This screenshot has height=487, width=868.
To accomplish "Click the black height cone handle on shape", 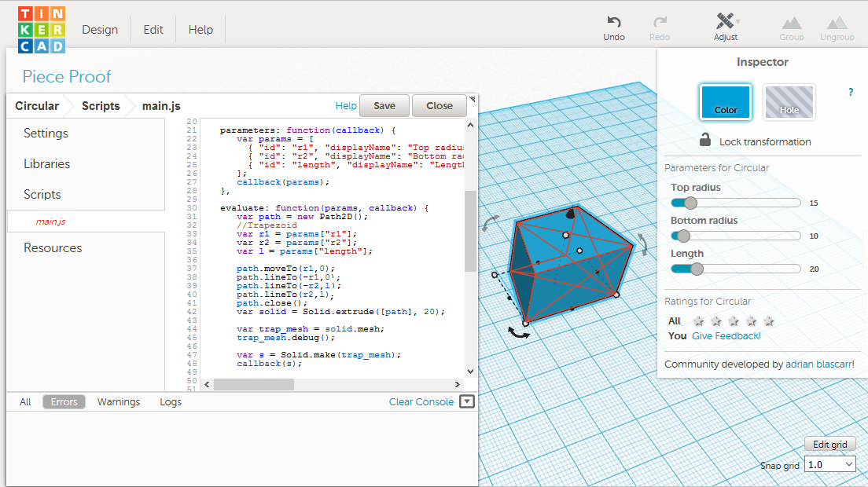I will [x=570, y=214].
